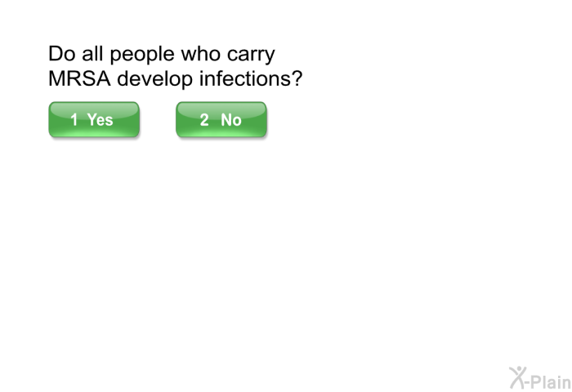Answer option 1 for MRSA question

[94, 119]
